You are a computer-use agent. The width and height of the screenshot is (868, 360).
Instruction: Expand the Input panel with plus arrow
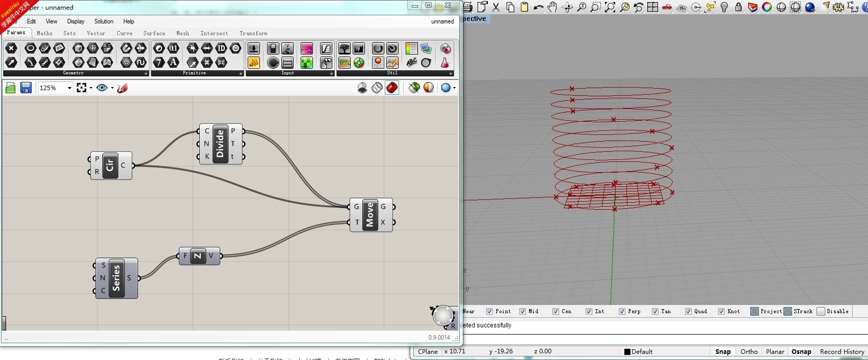(332, 73)
